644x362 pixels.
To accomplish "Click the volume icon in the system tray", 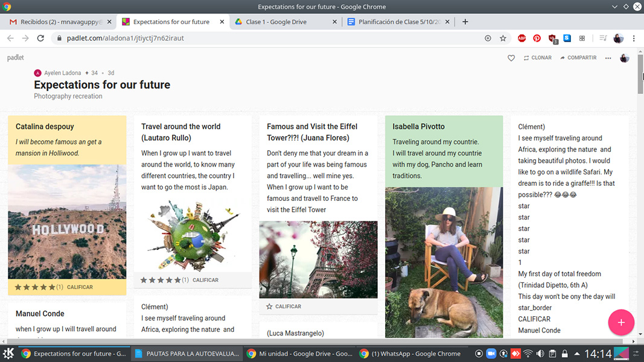I will tap(540, 354).
